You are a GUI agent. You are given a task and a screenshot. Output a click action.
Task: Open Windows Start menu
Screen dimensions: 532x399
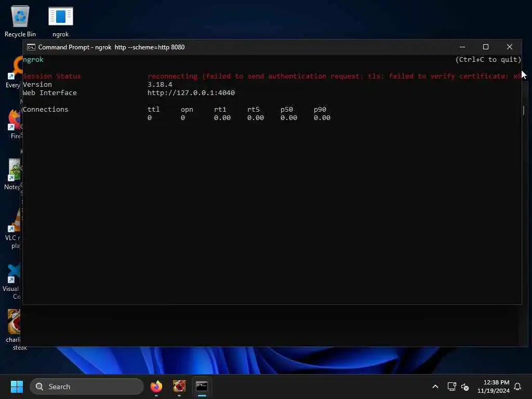pos(17,387)
